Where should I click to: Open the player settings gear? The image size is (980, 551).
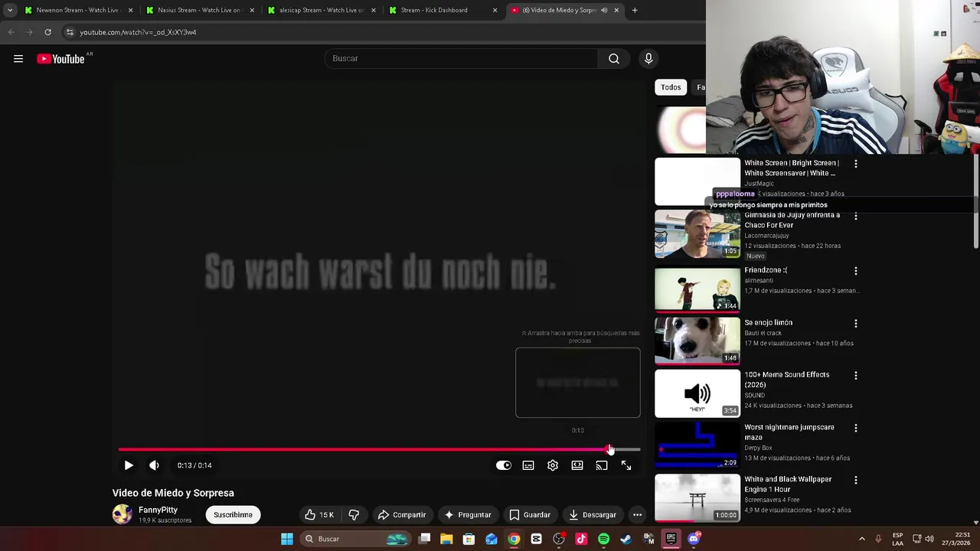tap(553, 465)
